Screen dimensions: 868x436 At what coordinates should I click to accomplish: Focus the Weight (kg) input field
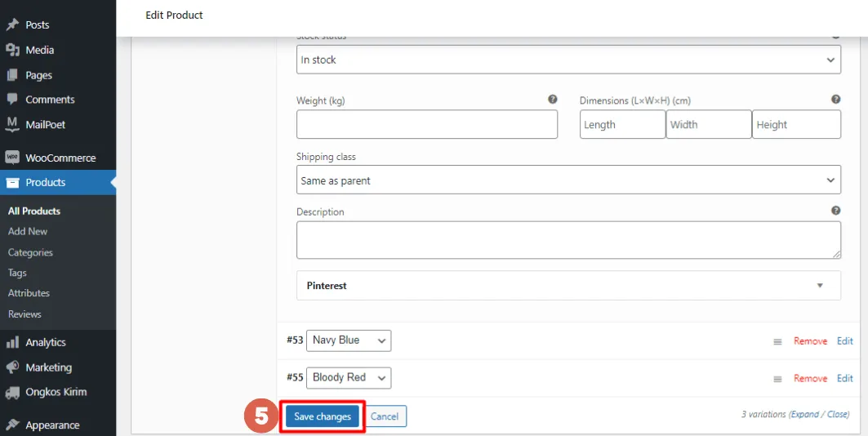427,124
